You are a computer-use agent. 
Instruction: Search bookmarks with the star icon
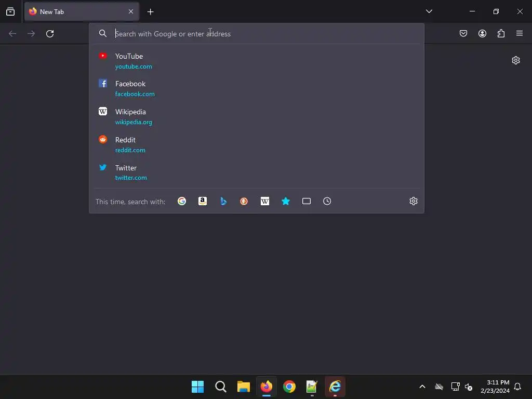pyautogui.click(x=286, y=201)
